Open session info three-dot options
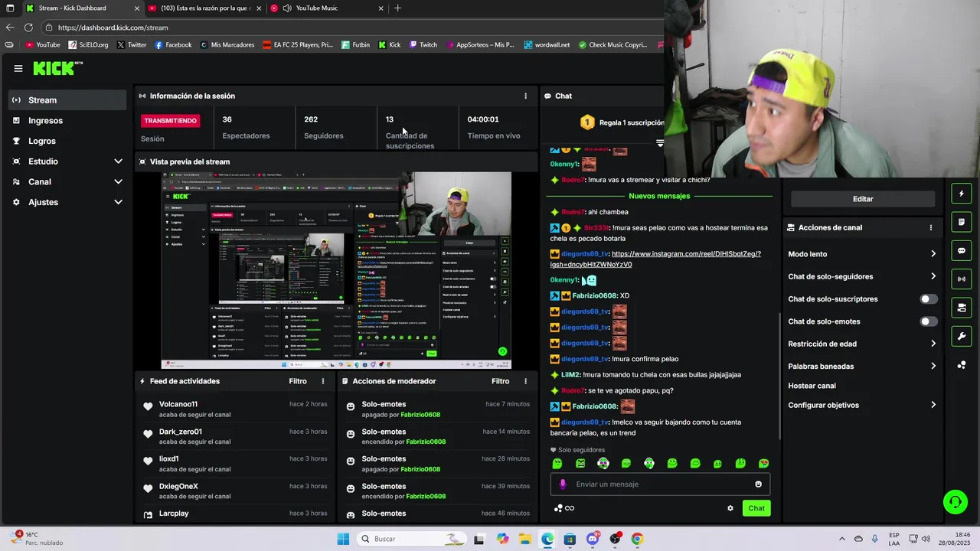 pyautogui.click(x=525, y=96)
